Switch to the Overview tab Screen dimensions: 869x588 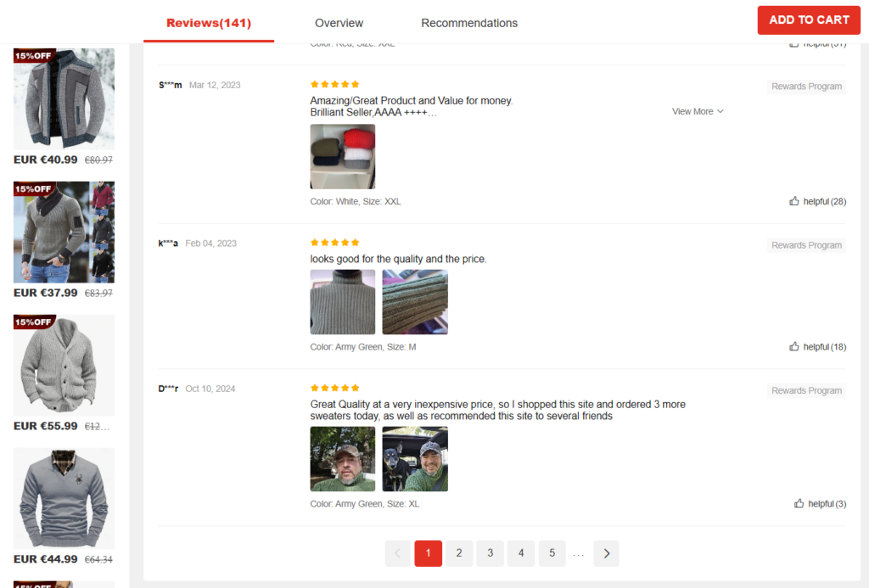(x=339, y=23)
